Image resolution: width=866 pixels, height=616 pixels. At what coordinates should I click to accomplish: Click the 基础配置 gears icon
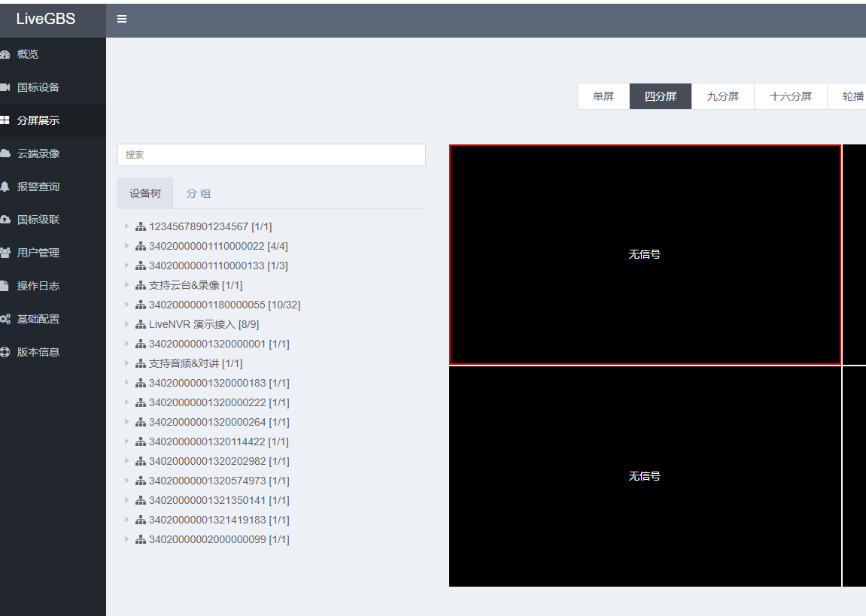(5, 319)
